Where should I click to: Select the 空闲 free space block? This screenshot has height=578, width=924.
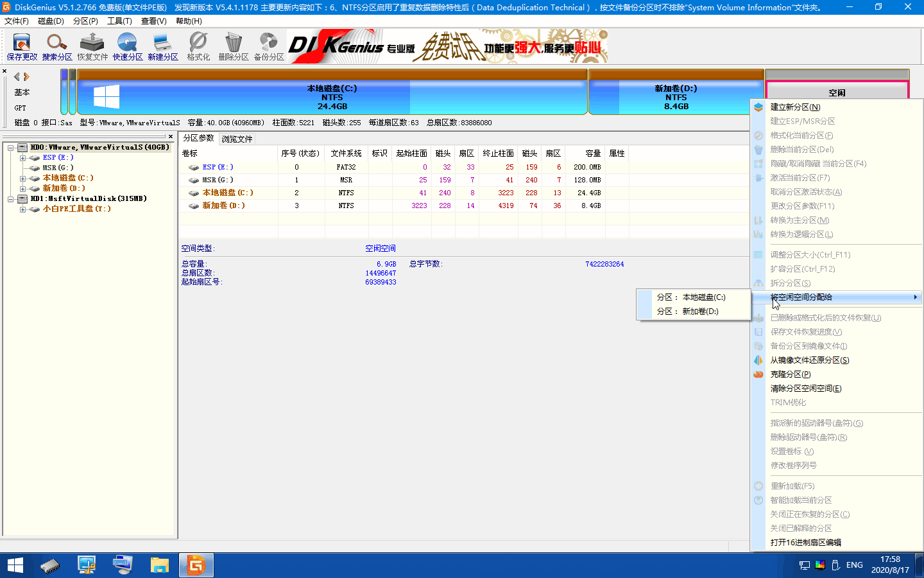tap(837, 92)
